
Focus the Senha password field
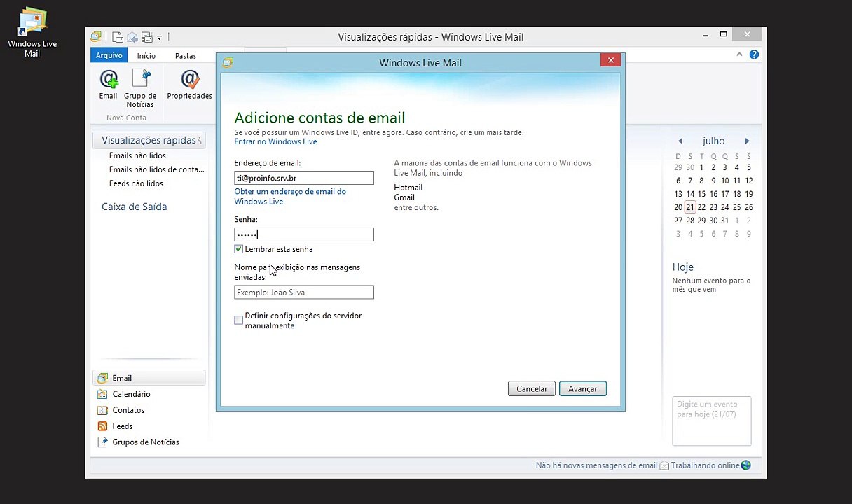pos(304,234)
